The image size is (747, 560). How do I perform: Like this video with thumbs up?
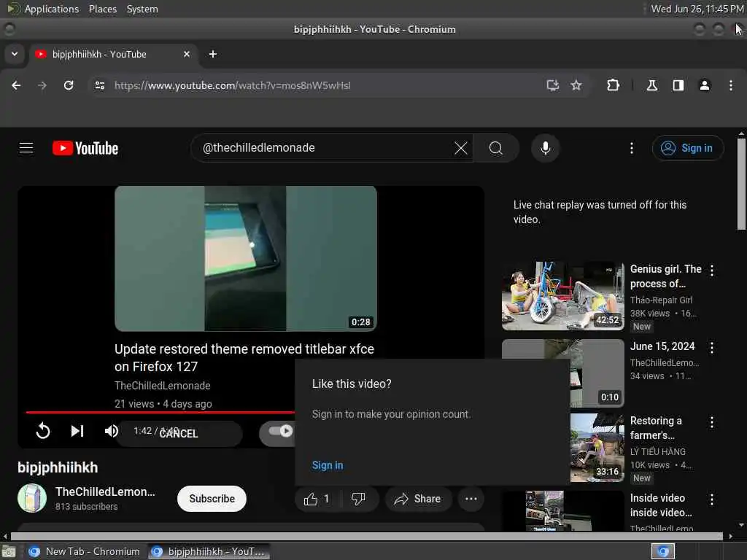[318, 499]
